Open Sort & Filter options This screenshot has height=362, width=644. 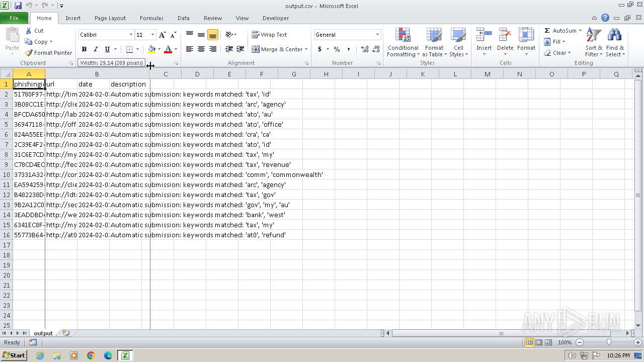[x=594, y=42]
